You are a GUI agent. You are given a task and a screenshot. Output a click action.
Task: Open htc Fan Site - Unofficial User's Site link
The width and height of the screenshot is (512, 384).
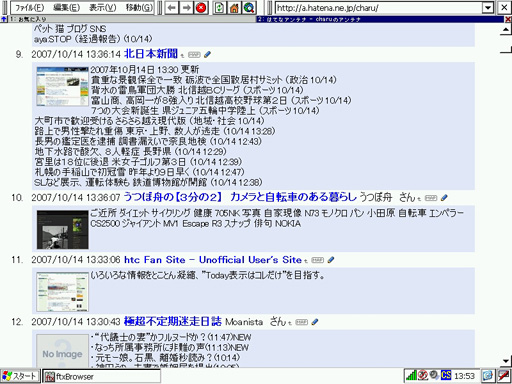(x=213, y=260)
